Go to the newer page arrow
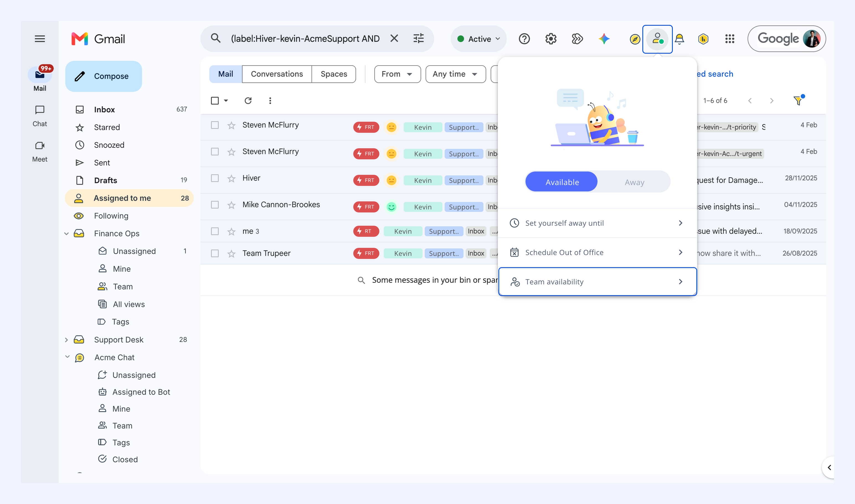 pyautogui.click(x=750, y=100)
